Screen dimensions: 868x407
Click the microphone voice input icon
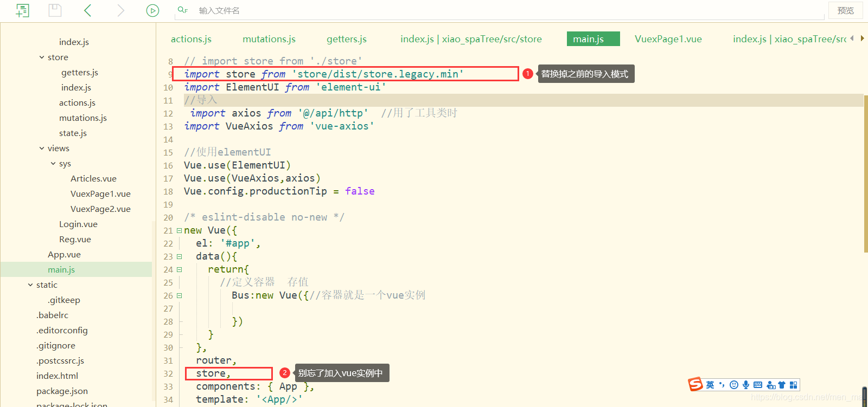[746, 385]
